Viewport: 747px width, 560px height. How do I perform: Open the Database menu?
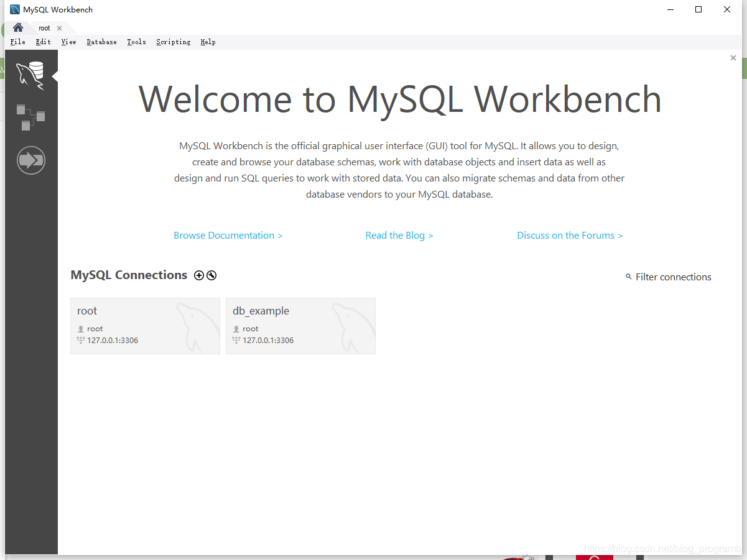point(101,42)
